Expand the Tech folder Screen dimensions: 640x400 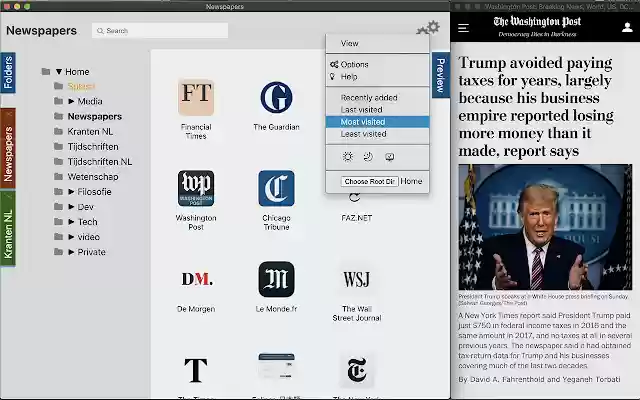point(71,222)
